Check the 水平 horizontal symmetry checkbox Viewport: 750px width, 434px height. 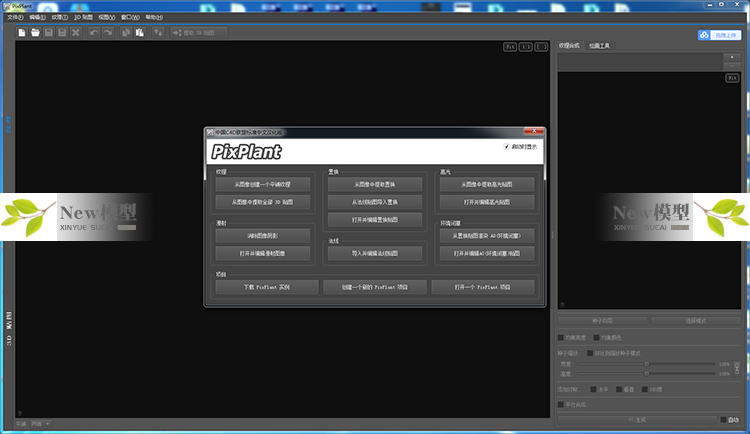(593, 389)
